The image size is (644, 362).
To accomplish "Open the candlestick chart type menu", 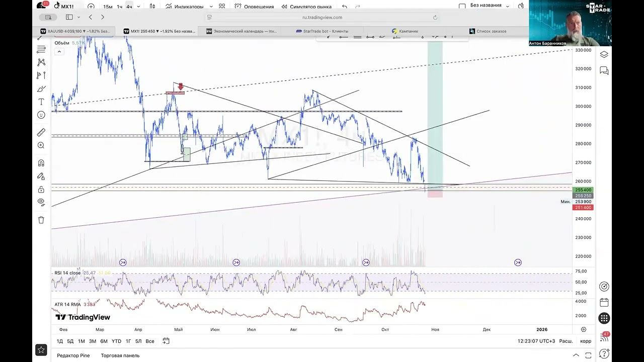I will [152, 7].
